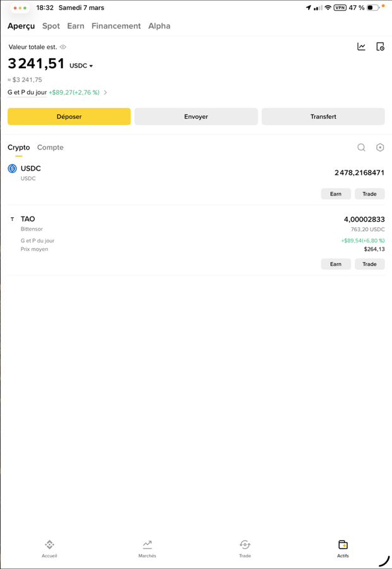This screenshot has width=392, height=569.
Task: Click the Envoyer button
Action: [196, 116]
